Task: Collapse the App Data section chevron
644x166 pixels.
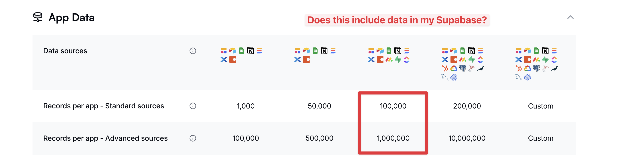Action: (x=570, y=17)
